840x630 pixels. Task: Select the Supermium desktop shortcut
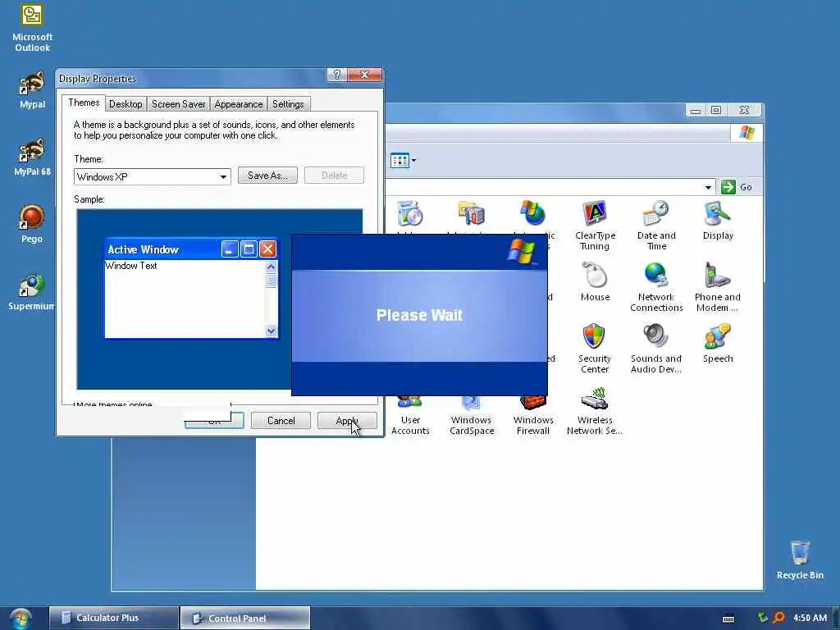click(x=31, y=293)
